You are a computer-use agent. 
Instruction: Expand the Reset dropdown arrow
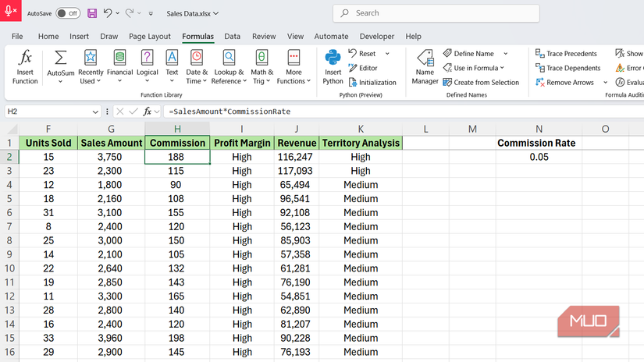[387, 53]
